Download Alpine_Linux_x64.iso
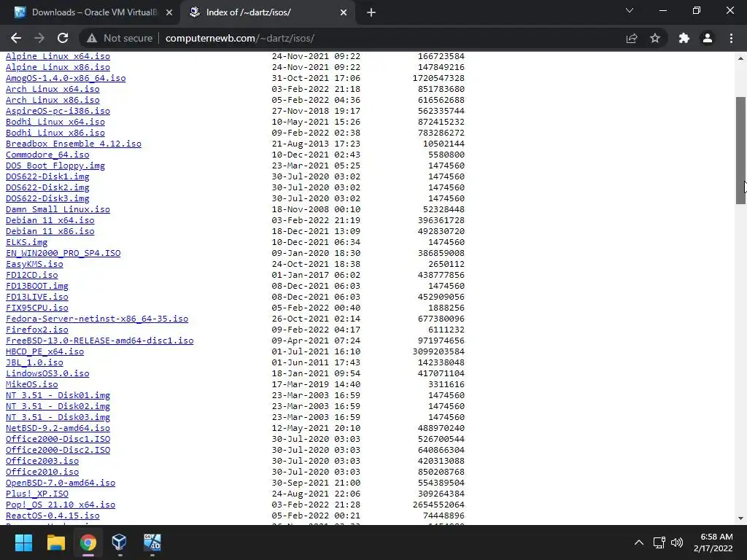This screenshot has height=560, width=747. [x=58, y=56]
